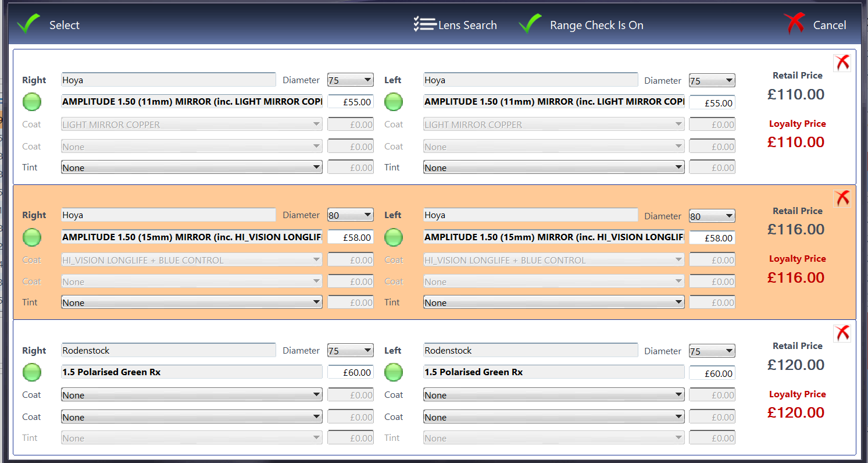Expand first Left Coat dropdown in Rodenstock option
868x463 pixels.
coord(553,395)
